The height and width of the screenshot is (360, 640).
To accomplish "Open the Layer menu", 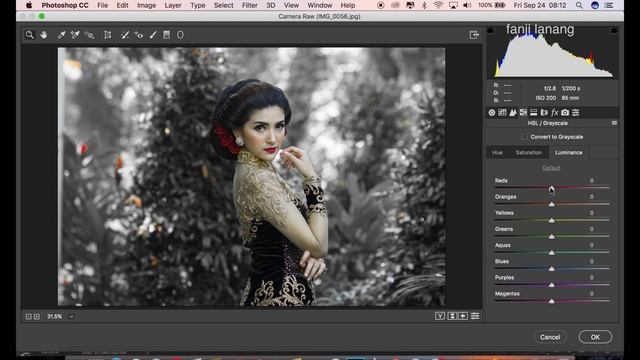I will tap(173, 5).
